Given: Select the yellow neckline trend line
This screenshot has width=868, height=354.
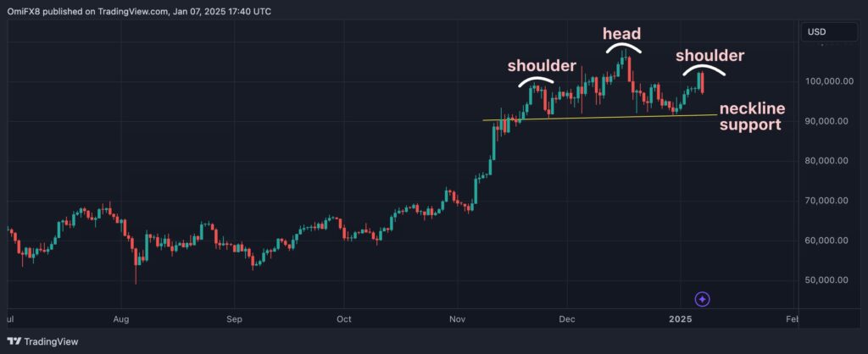Looking at the screenshot, I should tap(600, 117).
